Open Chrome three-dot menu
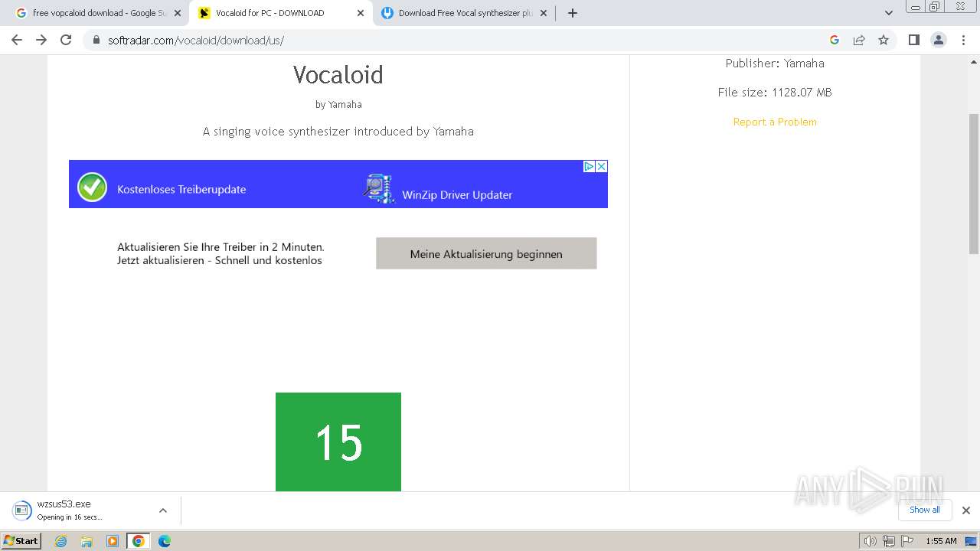980x551 pixels. (x=962, y=40)
